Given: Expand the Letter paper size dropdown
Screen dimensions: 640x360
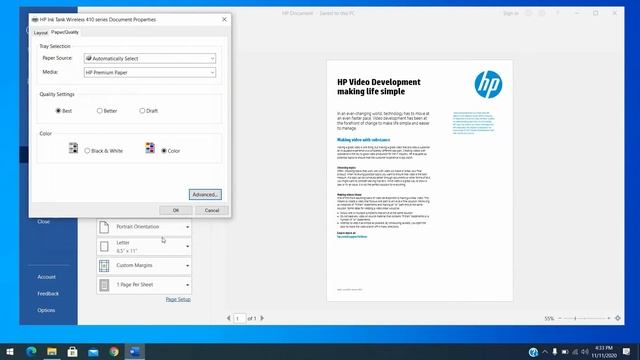Looking at the screenshot, I should tap(144, 246).
